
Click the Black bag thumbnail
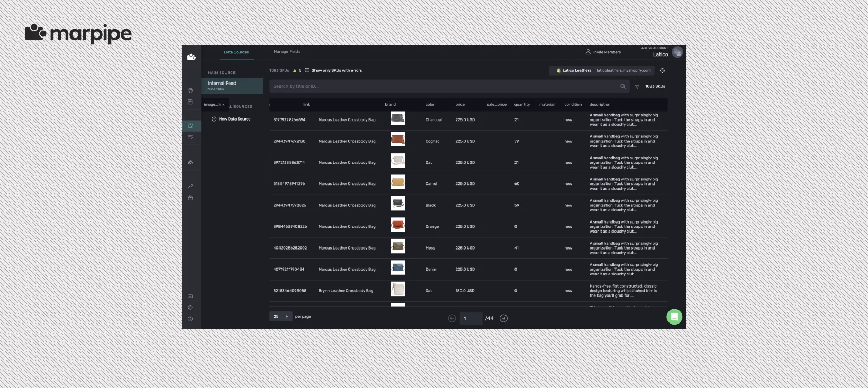pos(398,204)
